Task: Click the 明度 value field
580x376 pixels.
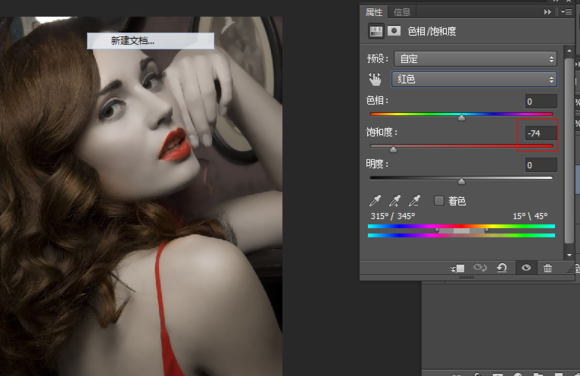Action: click(x=541, y=165)
